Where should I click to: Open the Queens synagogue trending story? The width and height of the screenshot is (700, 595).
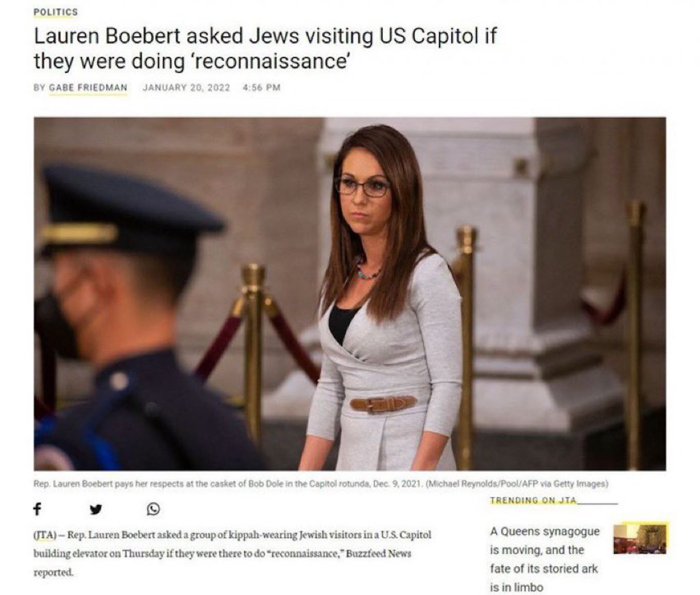point(544,559)
